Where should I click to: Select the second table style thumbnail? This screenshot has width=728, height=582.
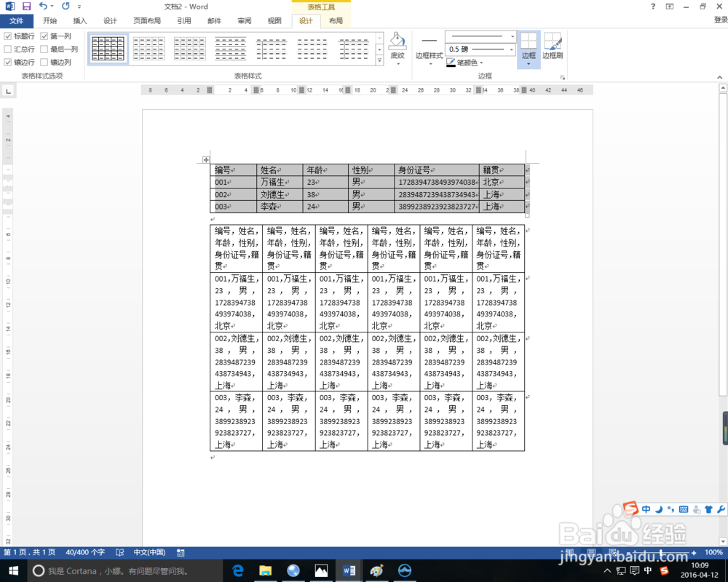pos(149,49)
